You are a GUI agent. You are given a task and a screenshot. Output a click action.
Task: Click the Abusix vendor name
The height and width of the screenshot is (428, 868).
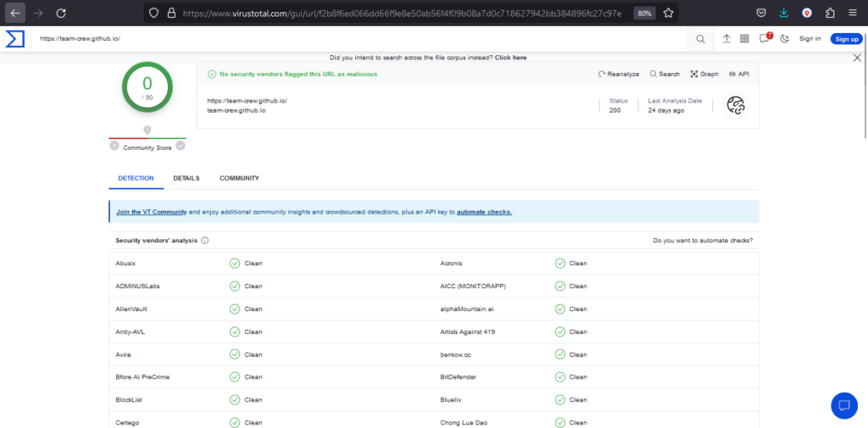(125, 263)
